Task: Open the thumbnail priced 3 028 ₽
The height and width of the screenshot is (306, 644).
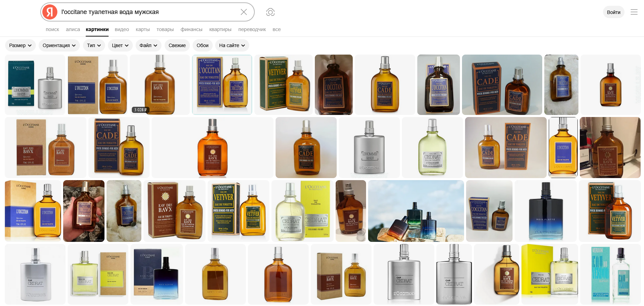Action: pyautogui.click(x=160, y=85)
